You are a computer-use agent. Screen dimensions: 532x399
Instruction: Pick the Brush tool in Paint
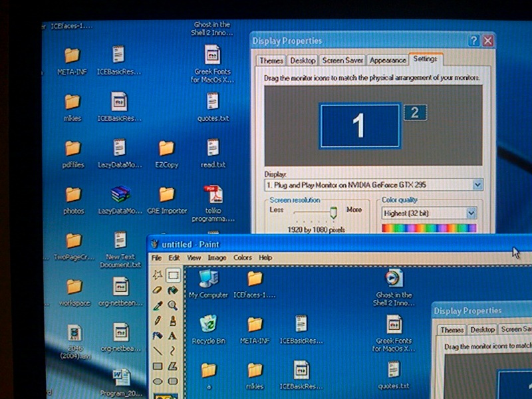coord(173,321)
